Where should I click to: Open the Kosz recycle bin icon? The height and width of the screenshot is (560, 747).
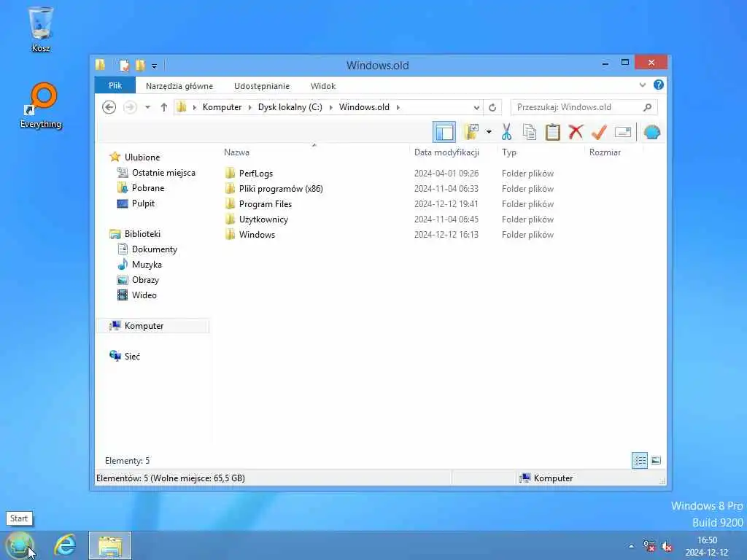tap(41, 29)
